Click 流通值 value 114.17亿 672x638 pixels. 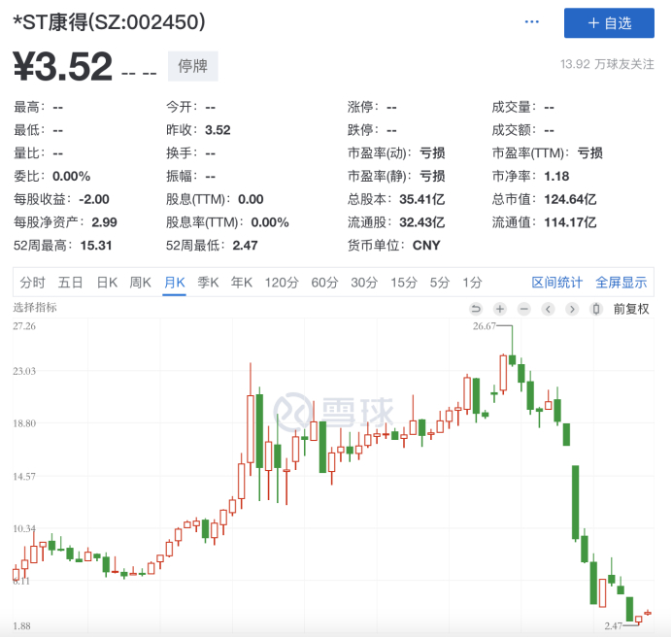click(x=570, y=222)
